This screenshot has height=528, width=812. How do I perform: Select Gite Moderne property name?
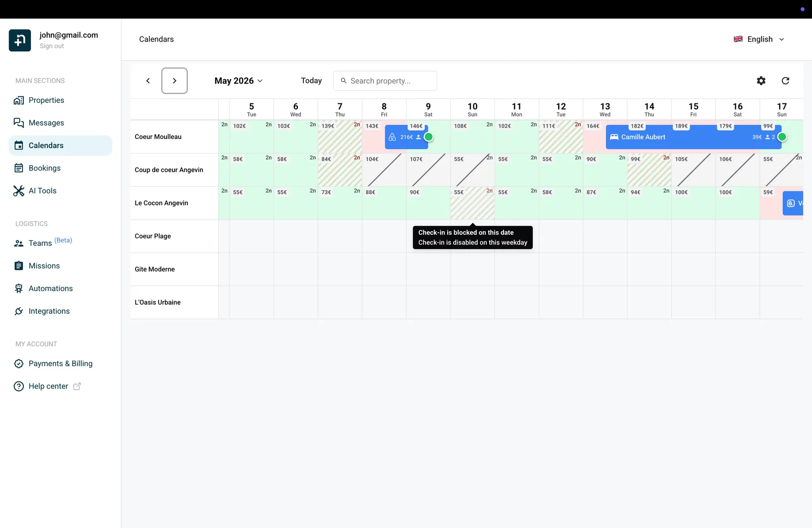click(x=155, y=269)
